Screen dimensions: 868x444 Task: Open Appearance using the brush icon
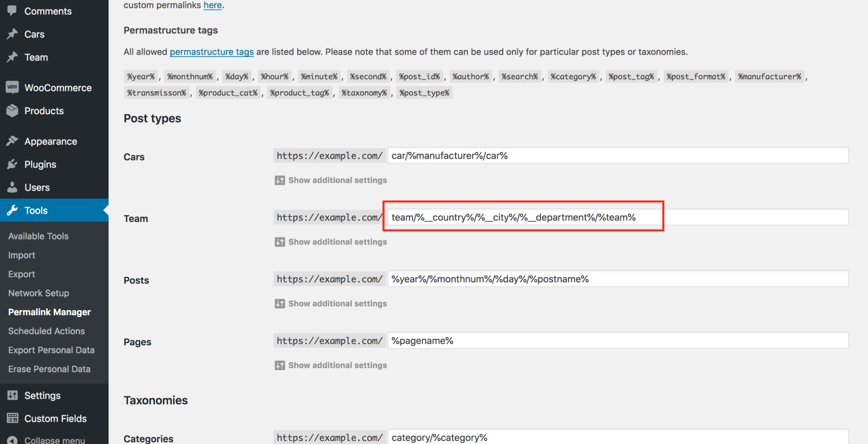(x=12, y=141)
